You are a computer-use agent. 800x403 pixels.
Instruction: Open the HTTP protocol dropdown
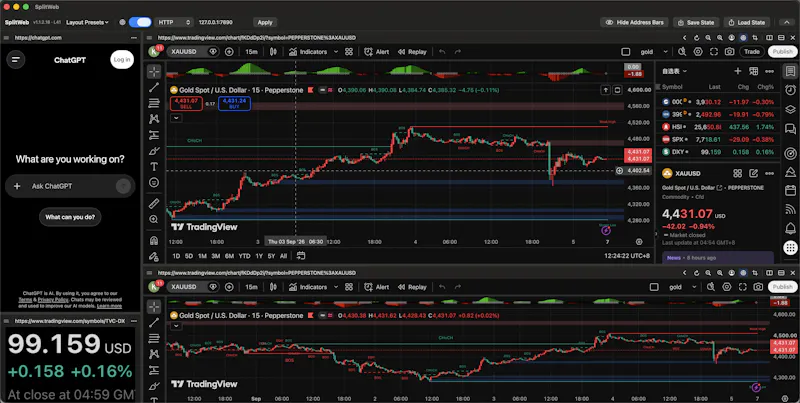(x=174, y=22)
